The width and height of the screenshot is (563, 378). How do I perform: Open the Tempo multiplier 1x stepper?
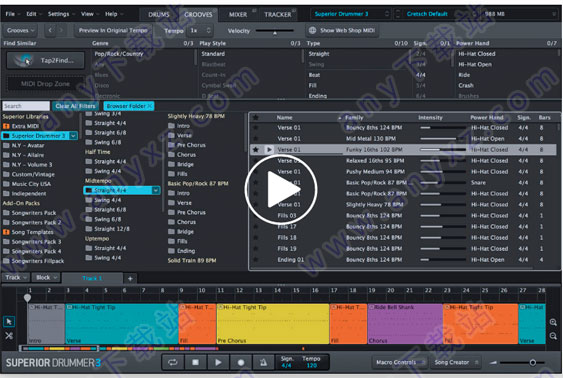coord(200,31)
